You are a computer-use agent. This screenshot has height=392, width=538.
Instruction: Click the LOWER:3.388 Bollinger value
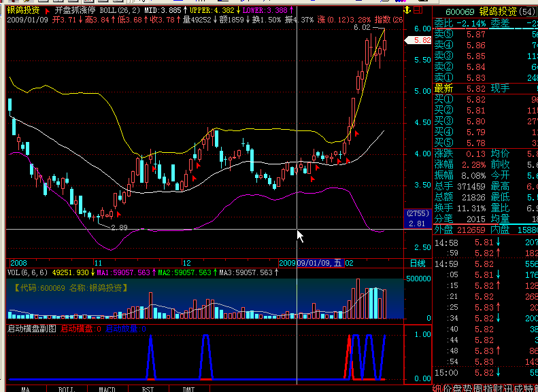point(265,11)
